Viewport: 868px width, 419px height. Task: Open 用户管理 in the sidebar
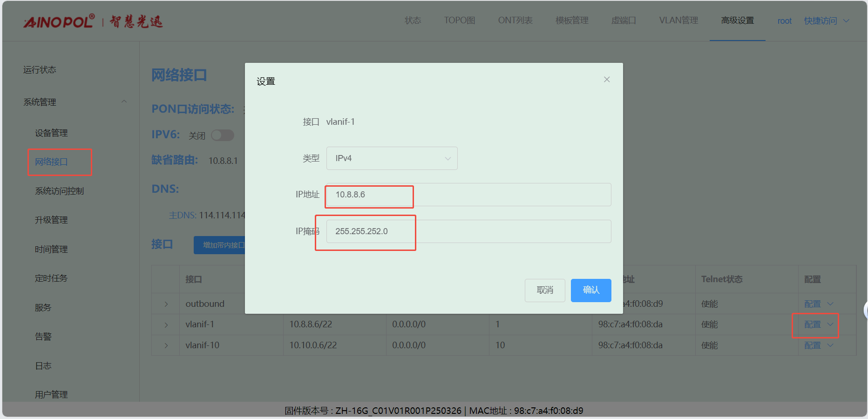51,394
